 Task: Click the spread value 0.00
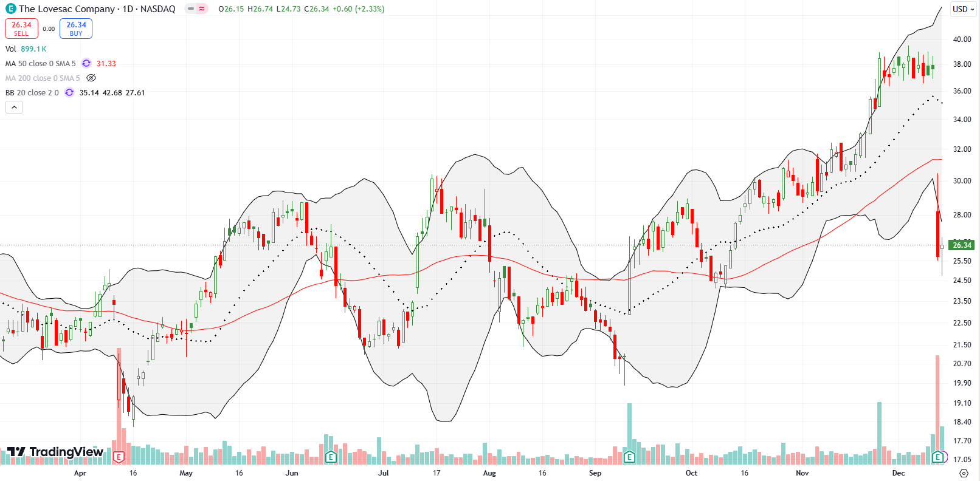49,29
